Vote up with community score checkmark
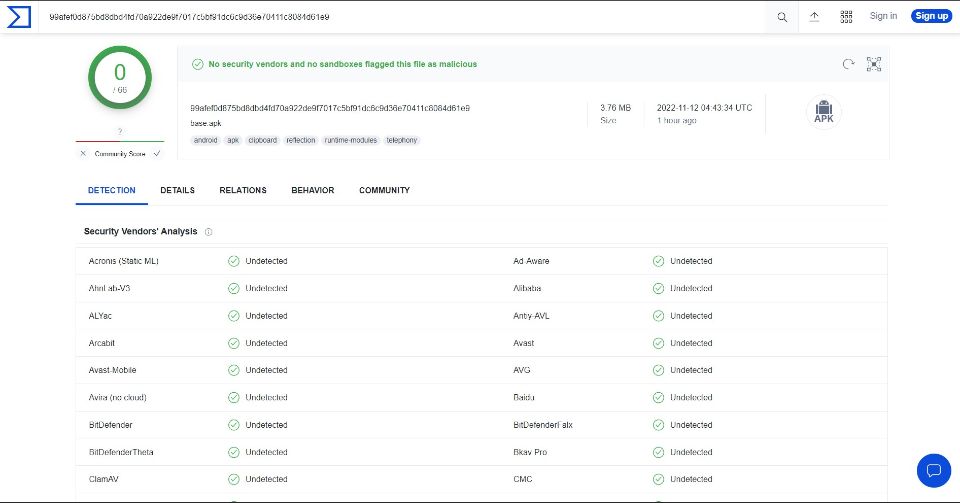The image size is (960, 503). pyautogui.click(x=157, y=154)
